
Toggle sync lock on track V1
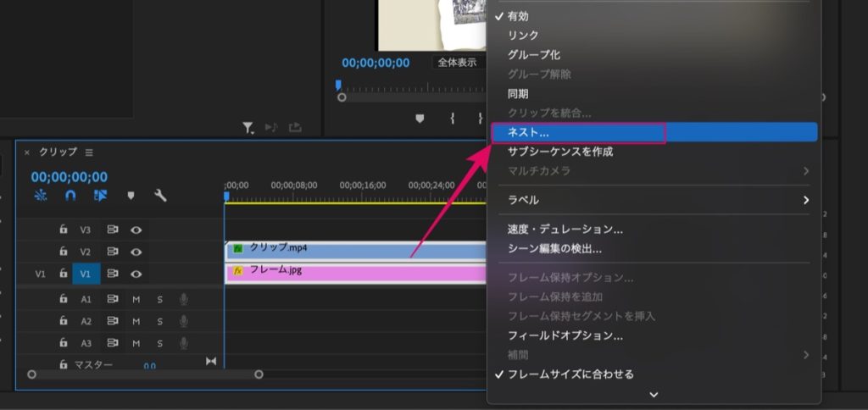[x=113, y=274]
